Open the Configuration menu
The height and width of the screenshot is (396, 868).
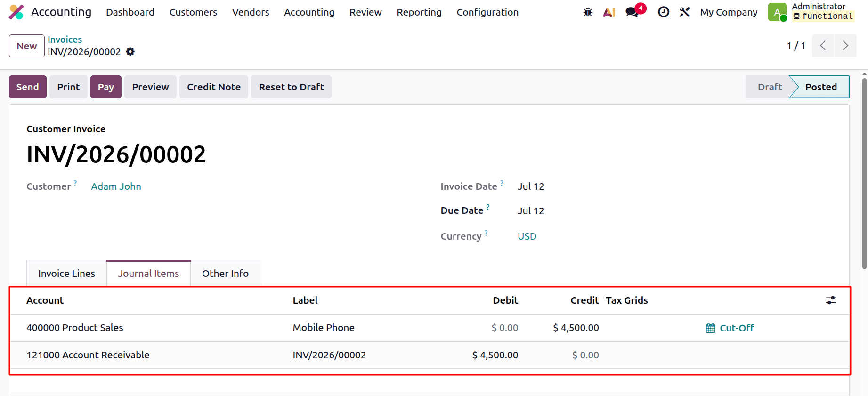[487, 12]
